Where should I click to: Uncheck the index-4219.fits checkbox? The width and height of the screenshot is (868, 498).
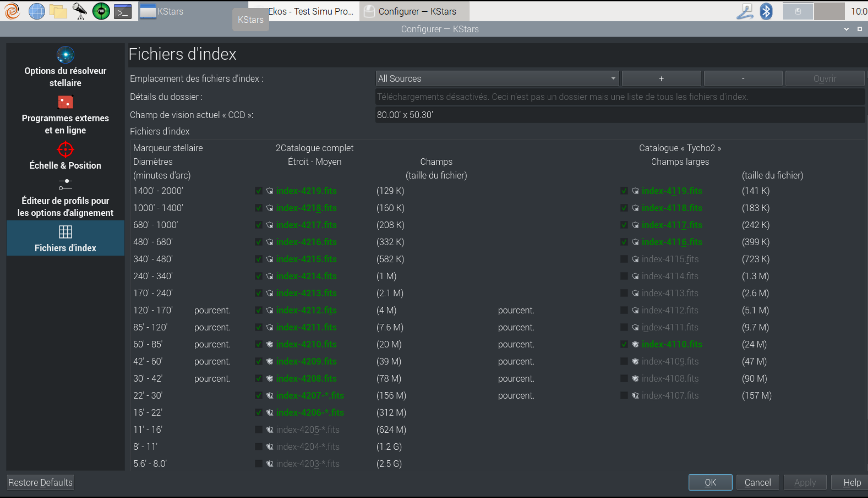[259, 191]
